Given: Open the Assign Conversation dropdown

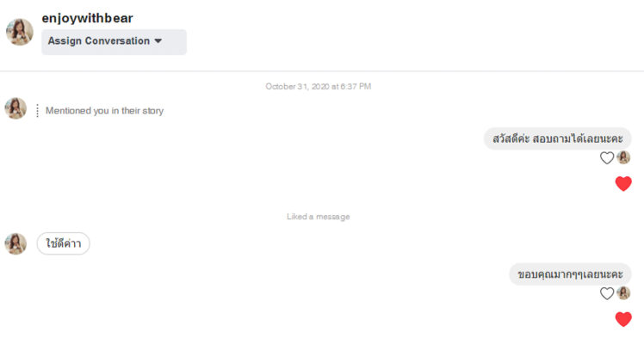Looking at the screenshot, I should (114, 42).
